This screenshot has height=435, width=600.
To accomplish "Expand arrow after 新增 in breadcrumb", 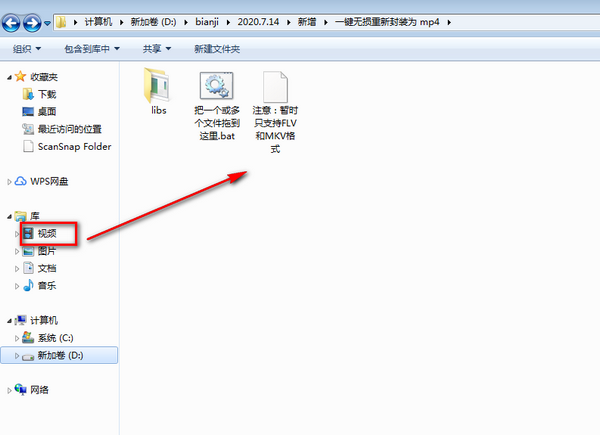I will pyautogui.click(x=326, y=23).
